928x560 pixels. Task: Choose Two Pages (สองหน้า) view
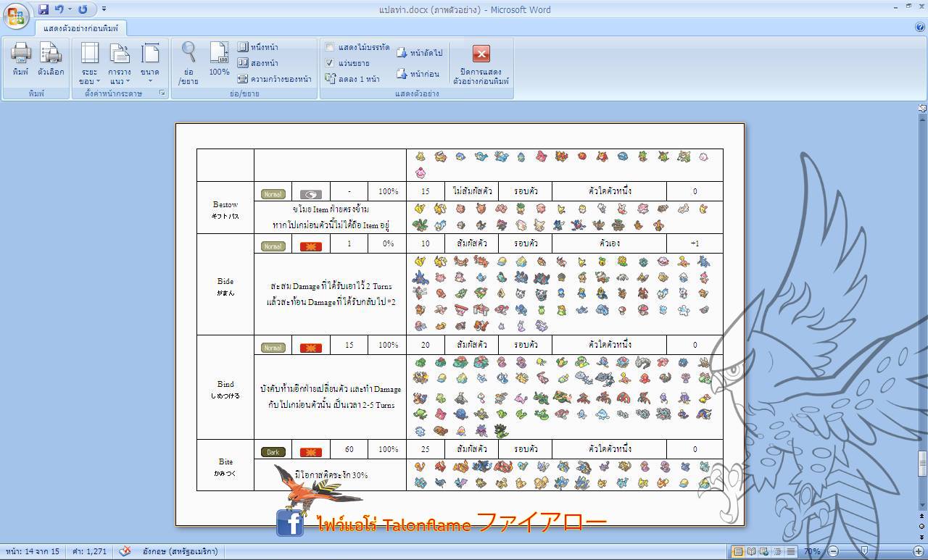click(x=259, y=63)
